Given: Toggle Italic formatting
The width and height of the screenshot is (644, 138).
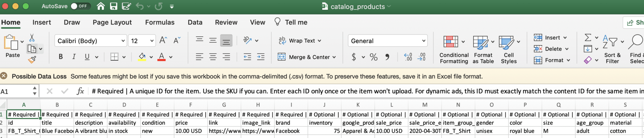Looking at the screenshot, I should (x=74, y=57).
